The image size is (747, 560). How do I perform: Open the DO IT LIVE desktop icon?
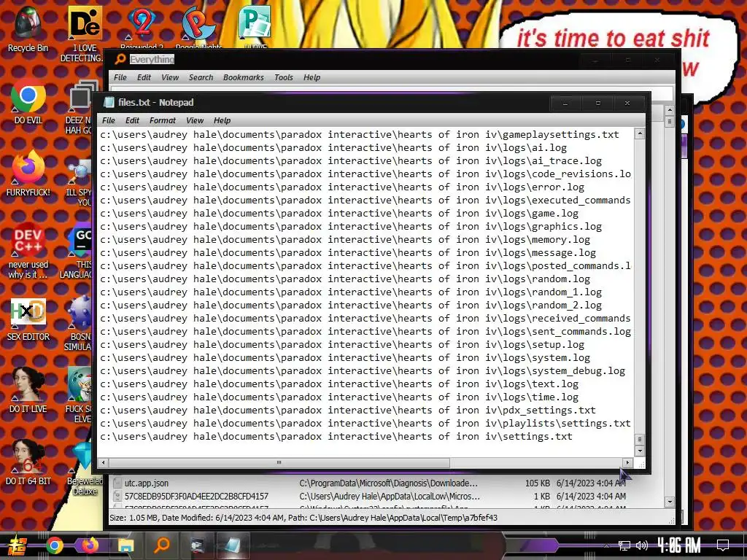coord(28,389)
